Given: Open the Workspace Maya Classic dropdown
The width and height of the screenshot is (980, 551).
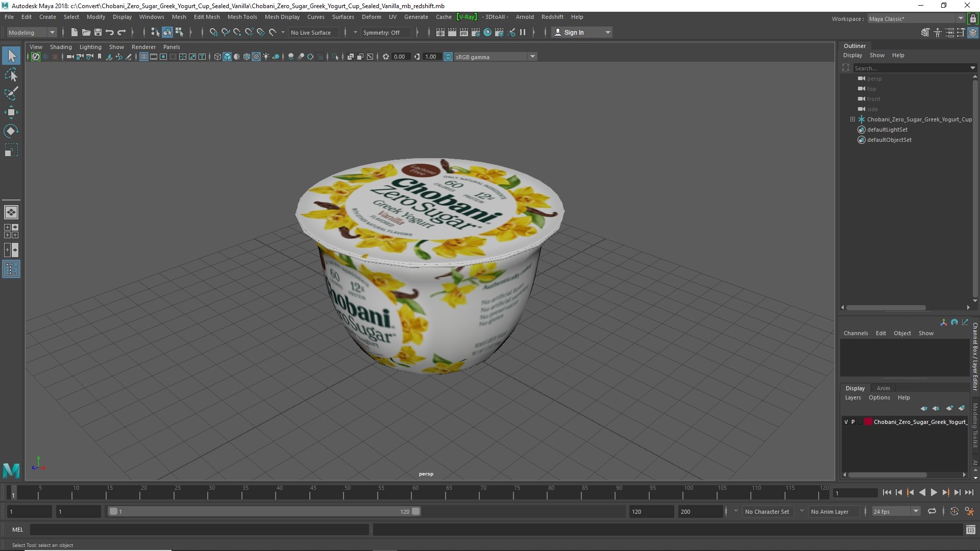Looking at the screenshot, I should click(x=916, y=19).
